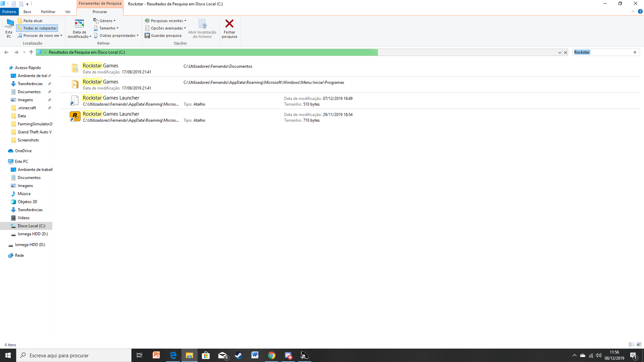Select the Procurar ribbon tab
644x362 pixels.
tap(100, 12)
